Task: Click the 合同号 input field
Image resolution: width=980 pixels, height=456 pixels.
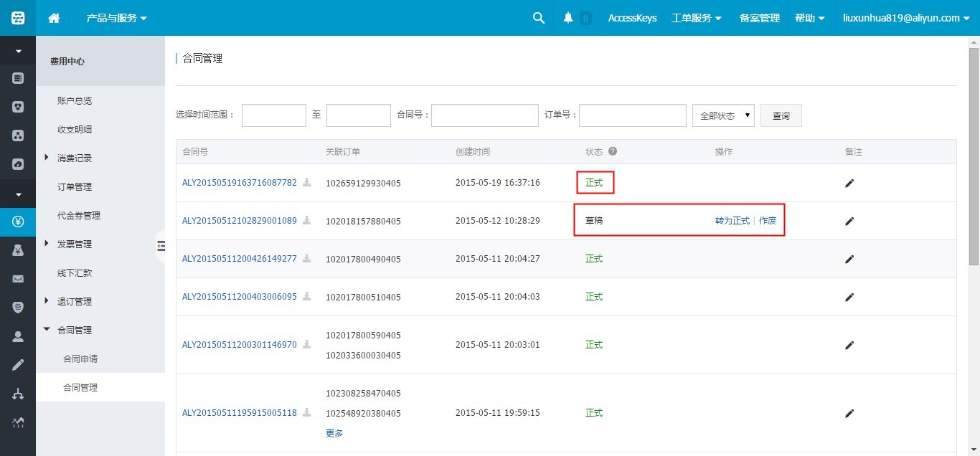Action: coord(484,115)
